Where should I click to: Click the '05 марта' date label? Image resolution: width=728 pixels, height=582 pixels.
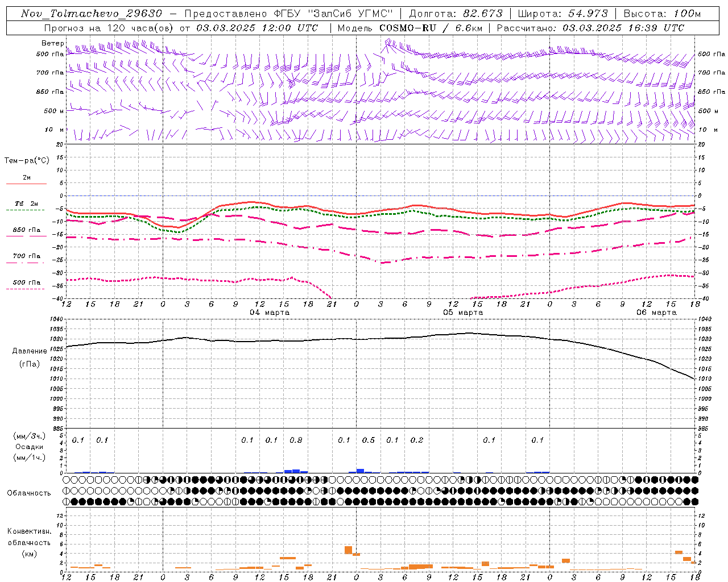[463, 313]
